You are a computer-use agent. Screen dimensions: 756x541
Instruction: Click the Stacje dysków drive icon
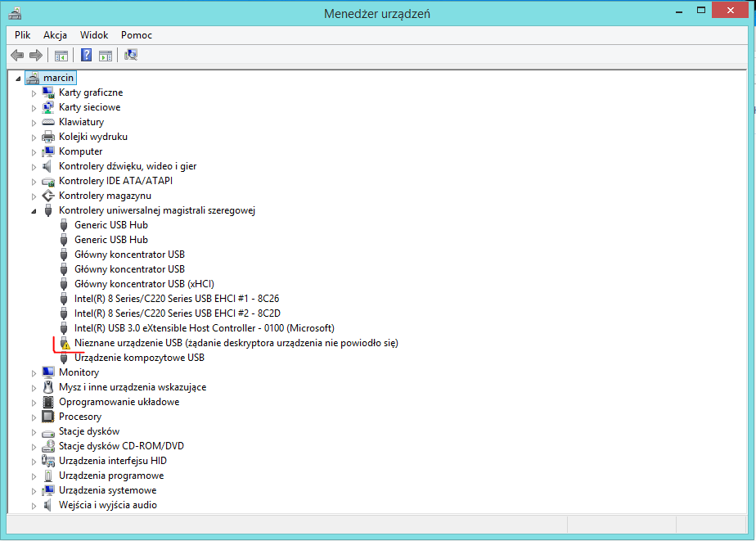point(48,432)
